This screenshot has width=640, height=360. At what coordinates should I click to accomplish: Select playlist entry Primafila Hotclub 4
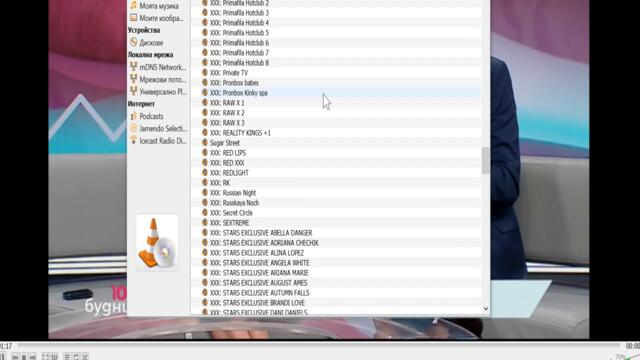[336, 23]
